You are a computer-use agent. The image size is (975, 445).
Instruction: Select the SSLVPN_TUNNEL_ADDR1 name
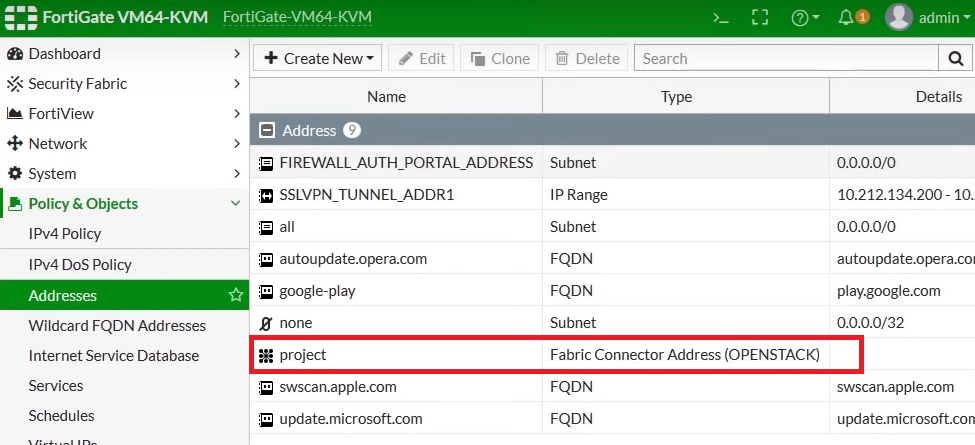367,195
